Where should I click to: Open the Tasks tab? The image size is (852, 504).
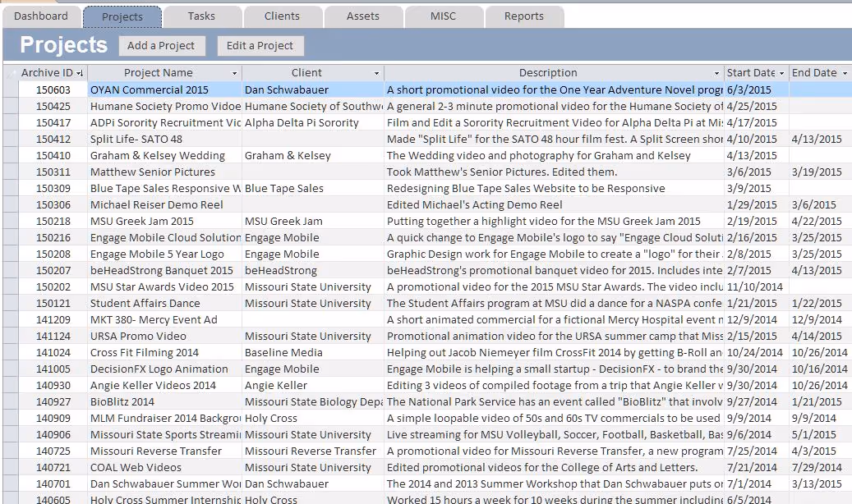[x=201, y=16]
